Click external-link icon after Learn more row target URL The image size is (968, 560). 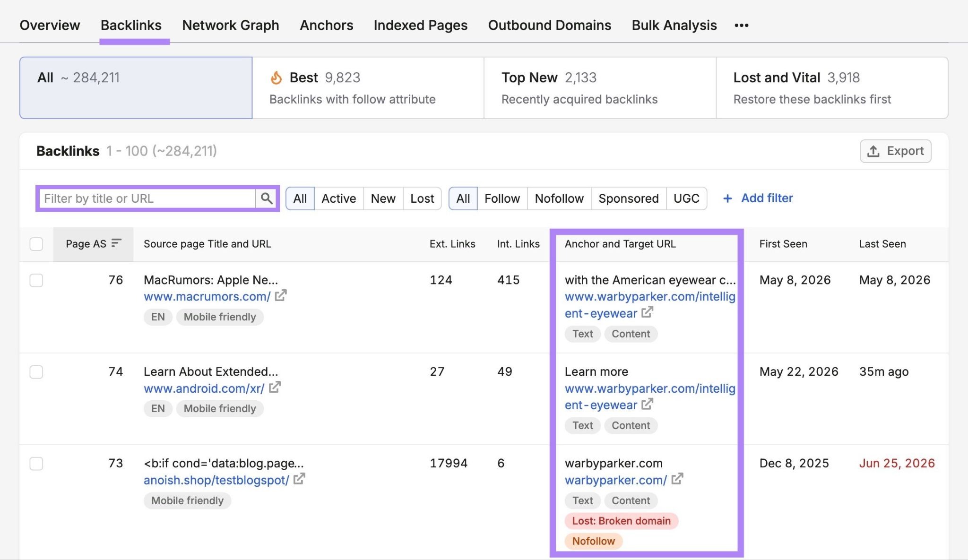pos(648,404)
